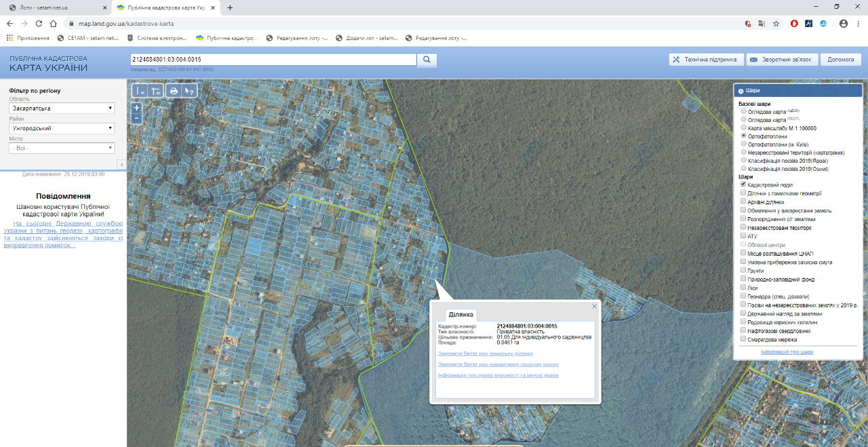Open the Район dropdown

(62, 128)
